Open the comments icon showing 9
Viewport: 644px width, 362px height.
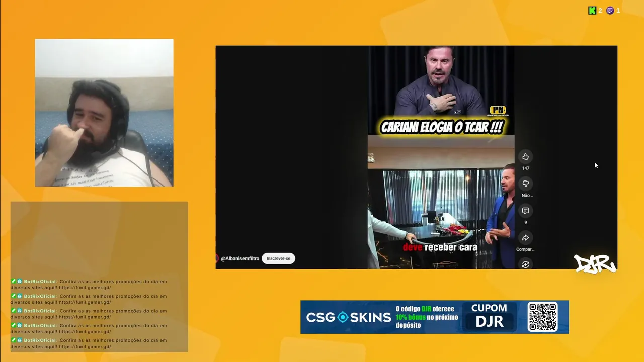coord(525,211)
